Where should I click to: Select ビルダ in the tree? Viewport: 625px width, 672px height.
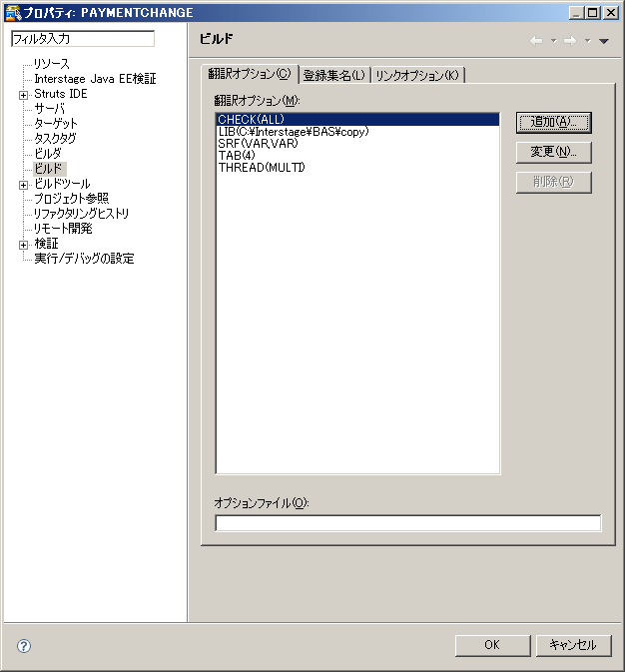coord(48,154)
